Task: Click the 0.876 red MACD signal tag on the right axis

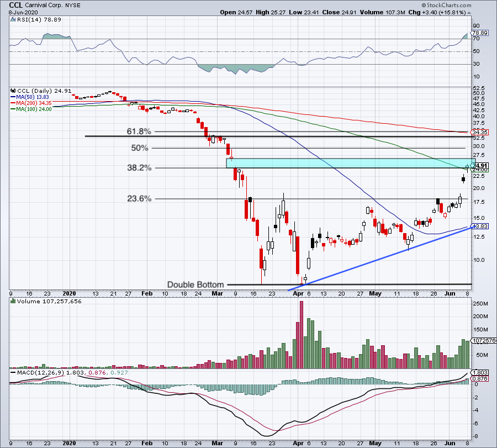Action: pos(479,378)
